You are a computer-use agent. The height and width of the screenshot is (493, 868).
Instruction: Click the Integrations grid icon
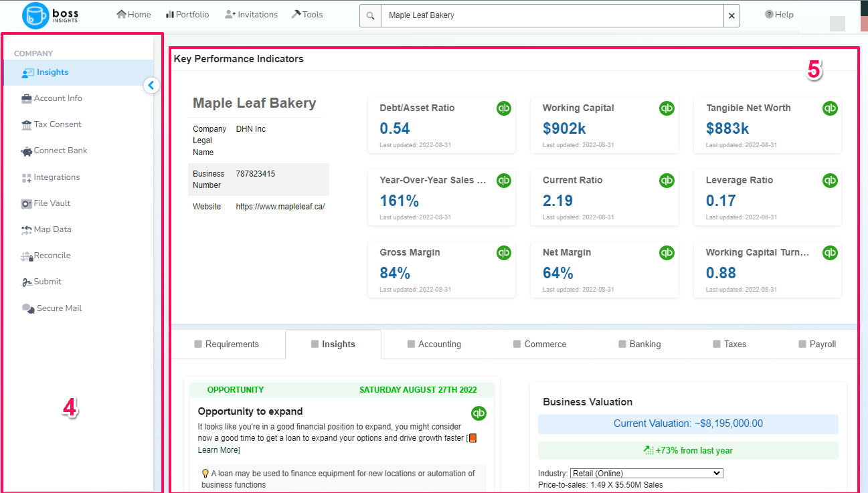tap(27, 178)
